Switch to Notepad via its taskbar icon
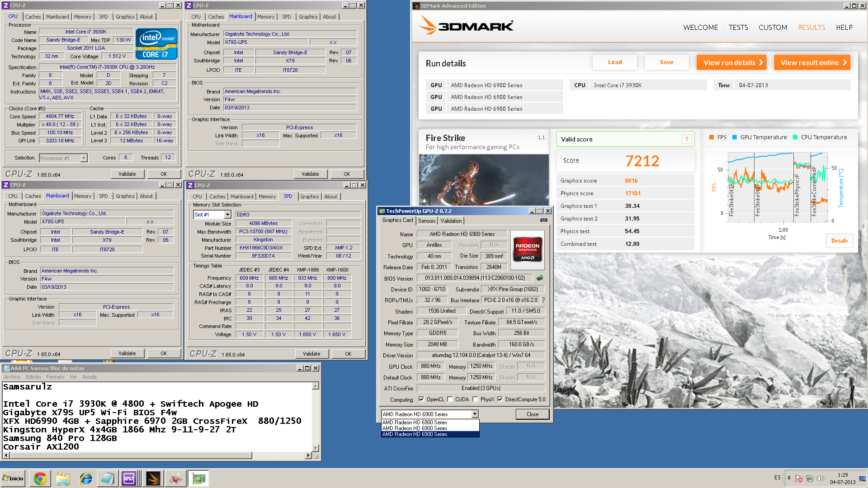 [x=108, y=479]
